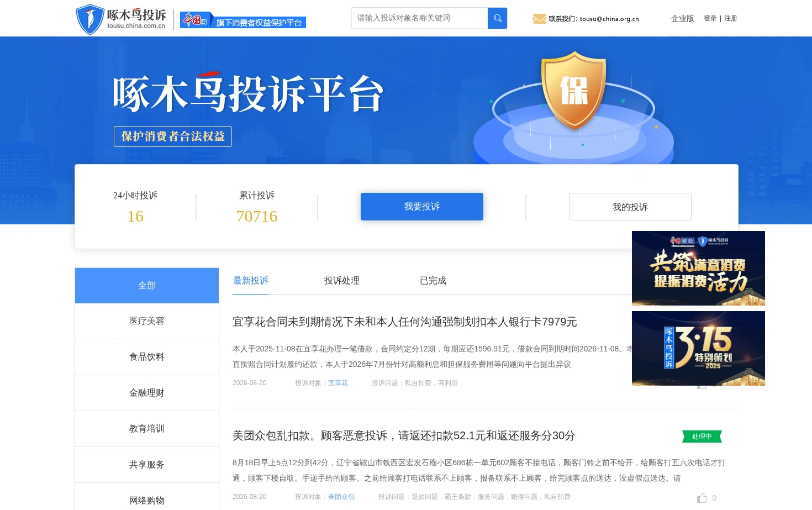Click the tousu@china.org.cn contact email
Image resolution: width=812 pixels, height=510 pixels.
coord(609,19)
